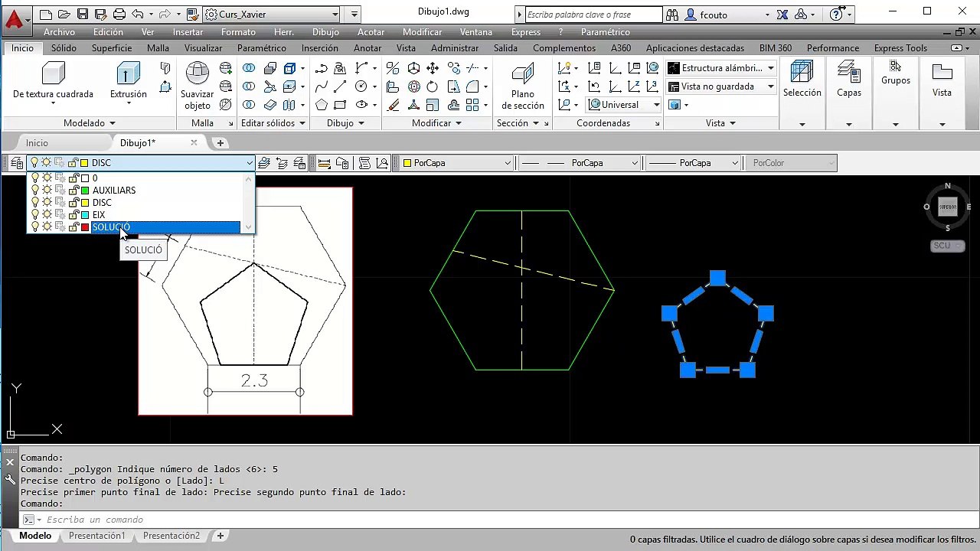This screenshot has height=551, width=980.
Task: Click the ViewCube SUPERIOR face
Action: pyautogui.click(x=948, y=207)
